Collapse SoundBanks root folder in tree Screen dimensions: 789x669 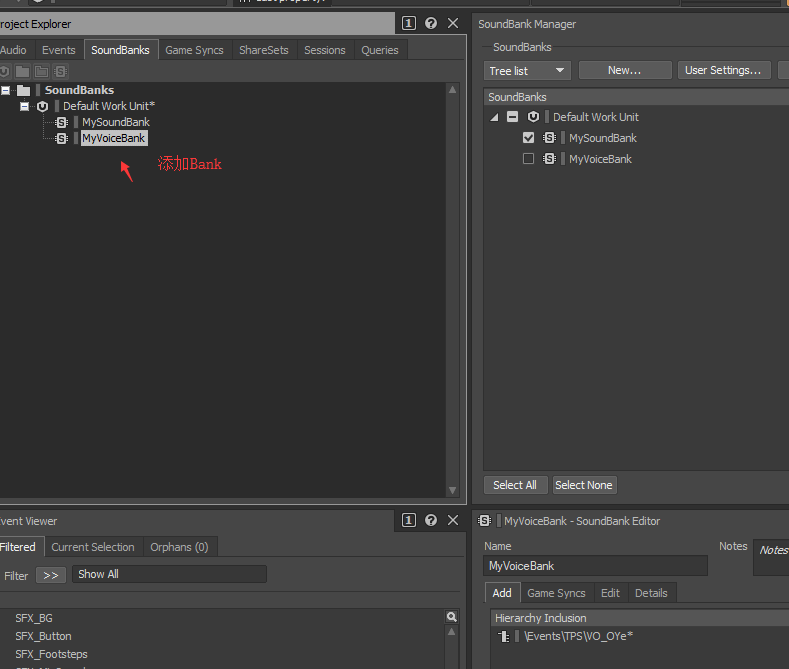5,91
